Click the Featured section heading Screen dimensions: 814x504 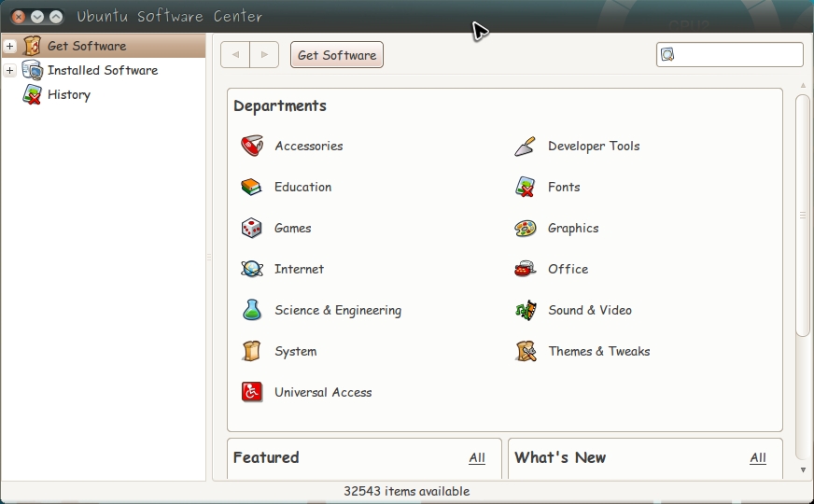pyautogui.click(x=266, y=457)
